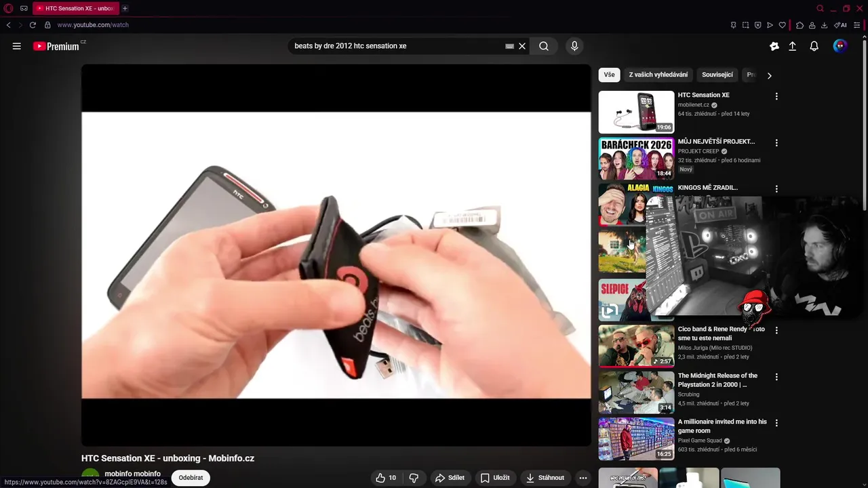868x488 pixels.
Task: Open BARÁCHECK 2026 video thumbnail
Action: coord(636,158)
